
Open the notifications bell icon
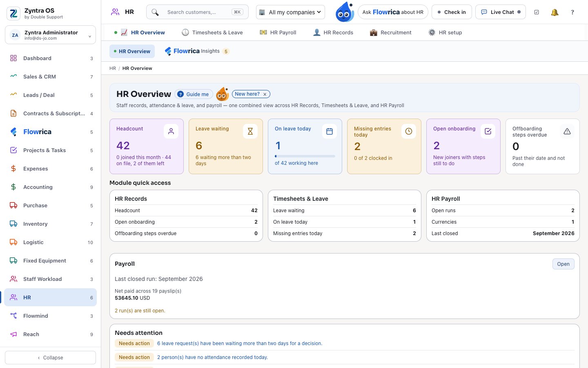coord(555,12)
